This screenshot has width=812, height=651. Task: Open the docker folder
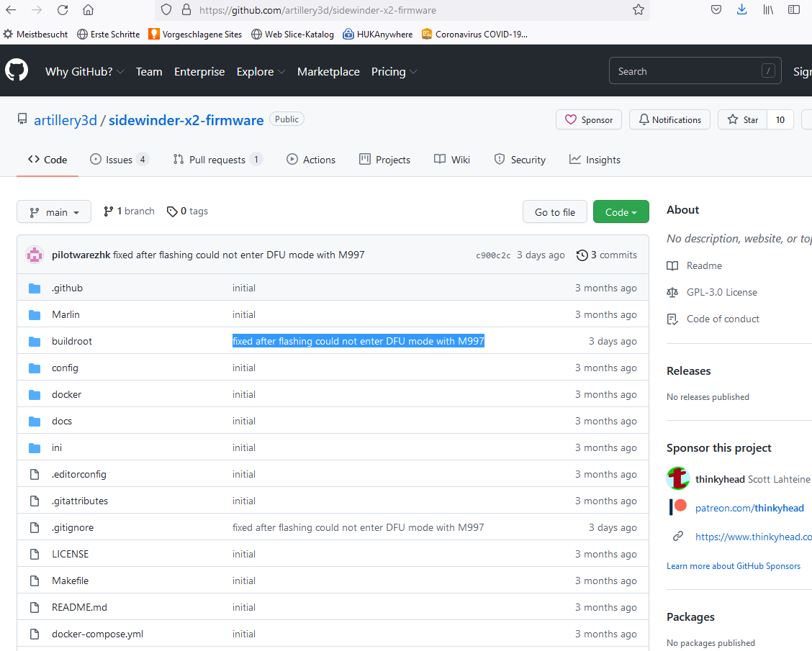(x=67, y=394)
